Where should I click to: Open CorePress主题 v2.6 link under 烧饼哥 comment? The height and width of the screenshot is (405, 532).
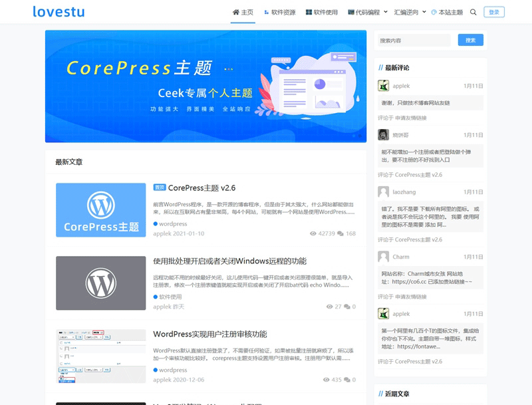pyautogui.click(x=418, y=175)
